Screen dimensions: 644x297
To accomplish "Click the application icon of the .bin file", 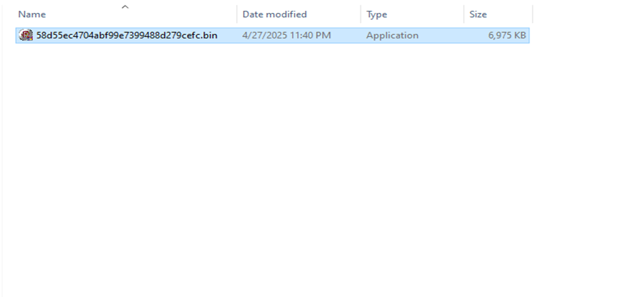I will point(26,36).
